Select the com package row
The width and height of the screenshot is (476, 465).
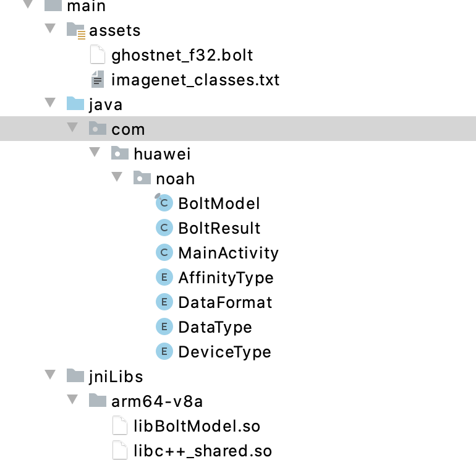tap(128, 129)
